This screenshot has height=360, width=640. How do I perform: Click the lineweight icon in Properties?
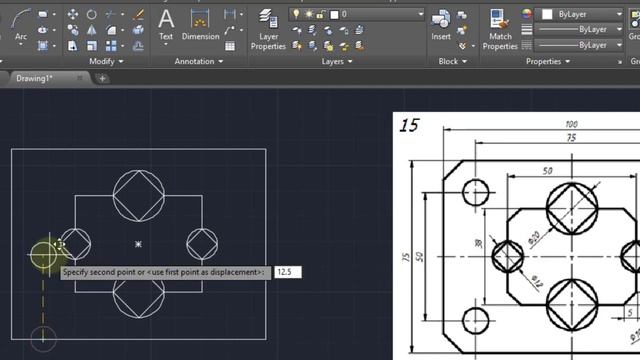pyautogui.click(x=527, y=30)
